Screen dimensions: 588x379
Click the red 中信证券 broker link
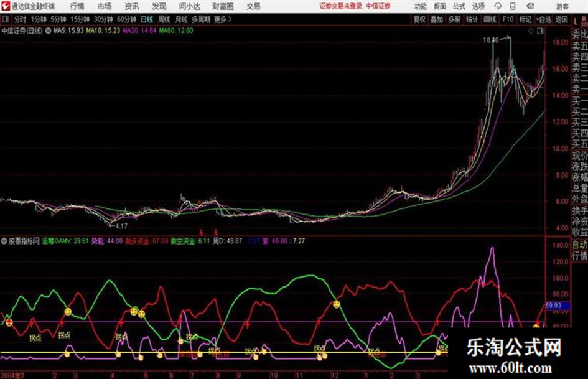pyautogui.click(x=378, y=6)
